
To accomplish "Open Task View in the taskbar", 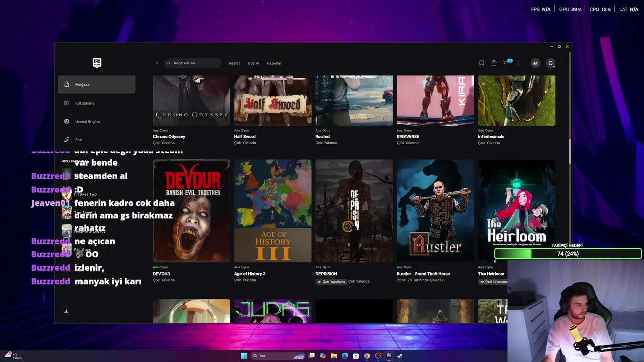I will (x=312, y=356).
